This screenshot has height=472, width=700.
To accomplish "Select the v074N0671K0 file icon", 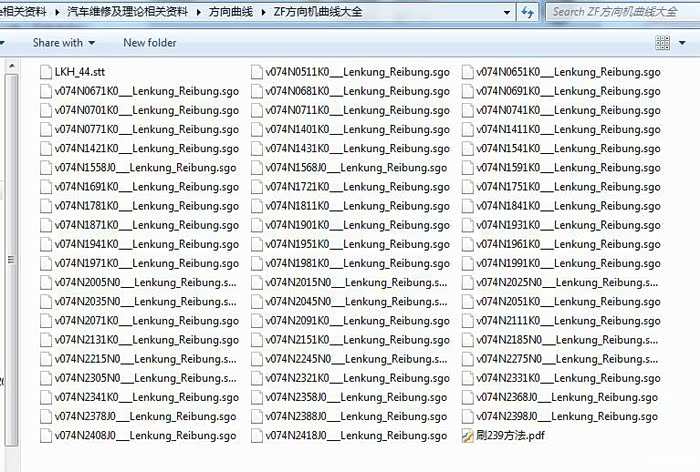I will [46, 91].
